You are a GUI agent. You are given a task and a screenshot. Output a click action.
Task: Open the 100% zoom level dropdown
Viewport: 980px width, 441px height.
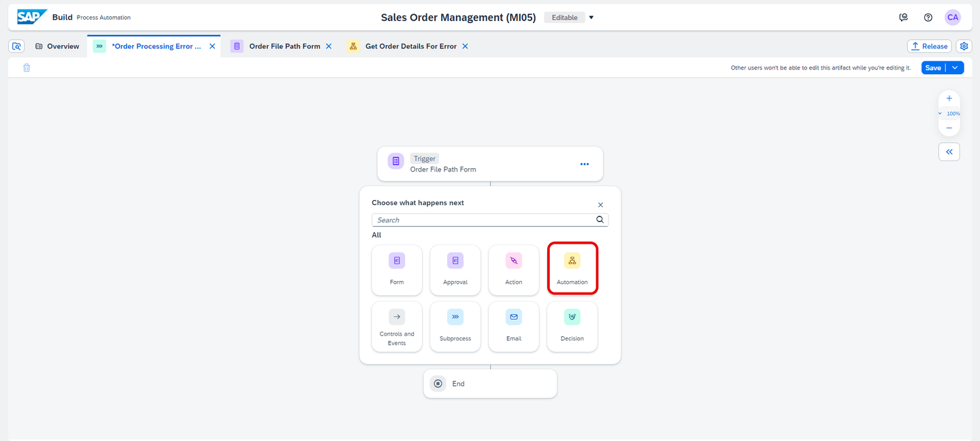pos(949,114)
